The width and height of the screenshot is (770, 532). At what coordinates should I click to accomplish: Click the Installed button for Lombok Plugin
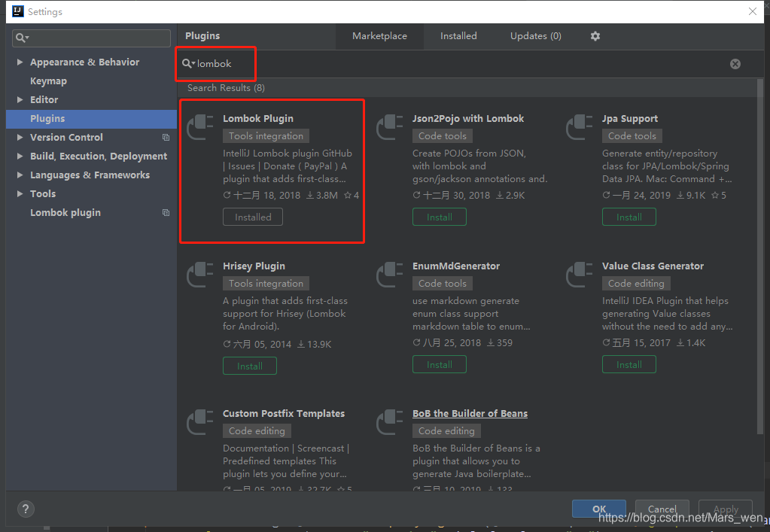pos(253,217)
